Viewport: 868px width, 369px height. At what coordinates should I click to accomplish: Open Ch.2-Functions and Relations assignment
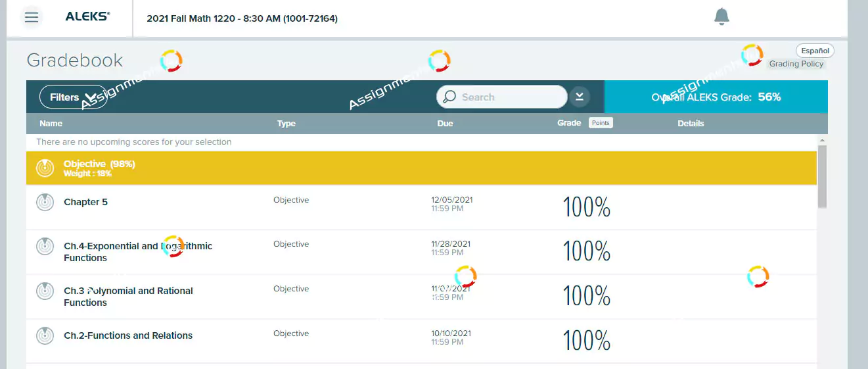[x=128, y=335]
